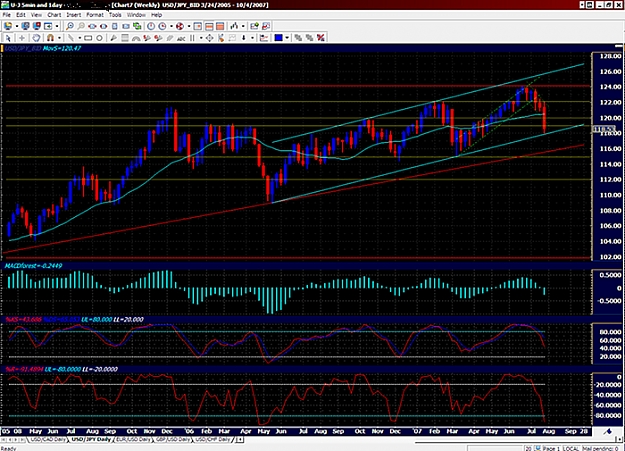Select the crosshair cursor tool
Viewport: 625px width, 451px height.
(x=22, y=38)
